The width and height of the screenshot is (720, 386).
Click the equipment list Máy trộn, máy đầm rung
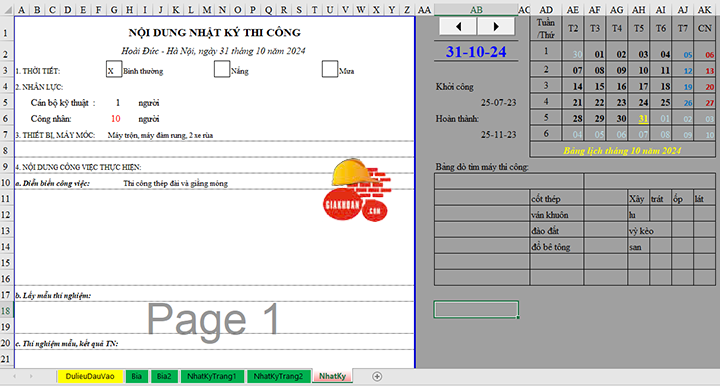click(x=160, y=135)
